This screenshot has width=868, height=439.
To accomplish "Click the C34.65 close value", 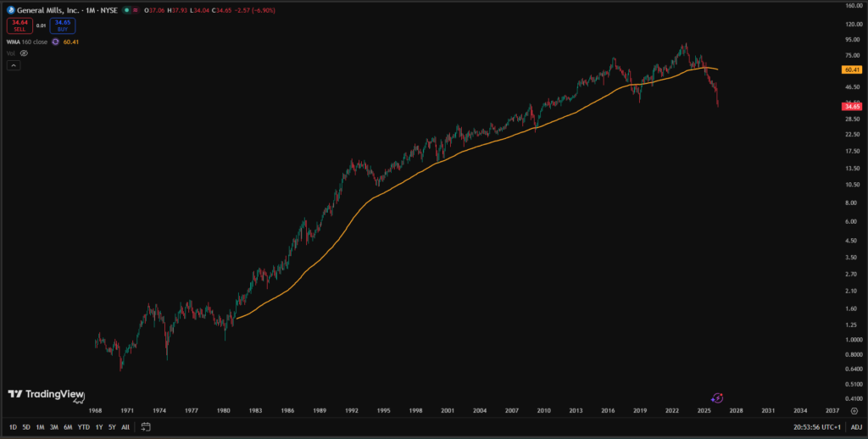I will coord(223,10).
